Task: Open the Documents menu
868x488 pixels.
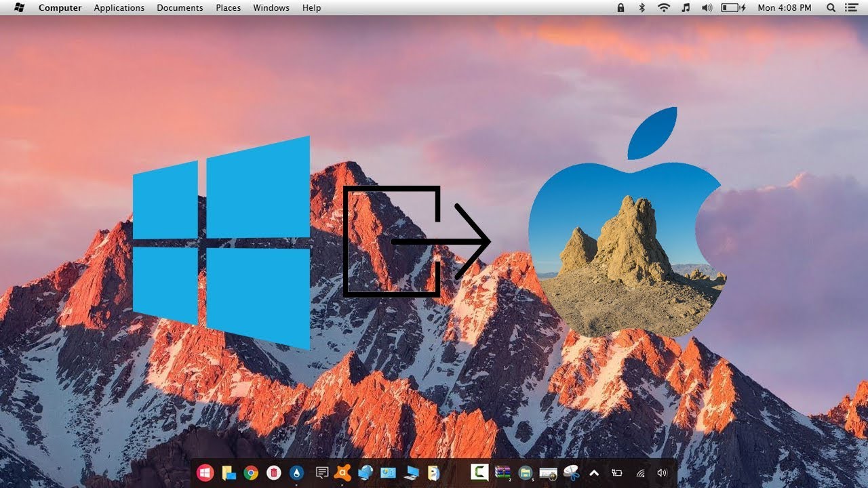Action: [x=180, y=8]
